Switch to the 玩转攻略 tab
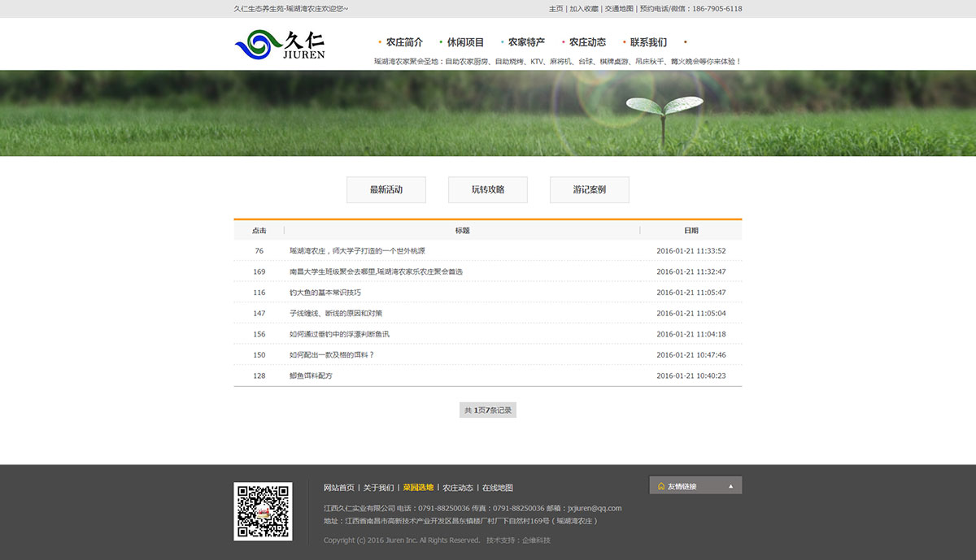Image resolution: width=976 pixels, height=560 pixels. (x=488, y=189)
